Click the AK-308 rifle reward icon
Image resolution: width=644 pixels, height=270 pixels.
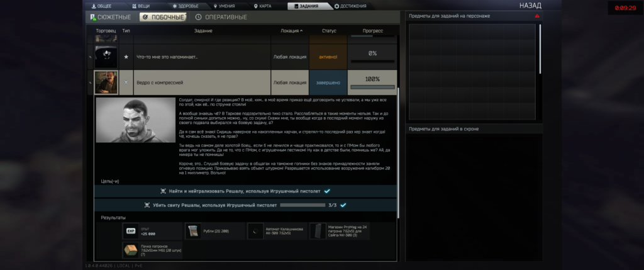click(x=255, y=231)
